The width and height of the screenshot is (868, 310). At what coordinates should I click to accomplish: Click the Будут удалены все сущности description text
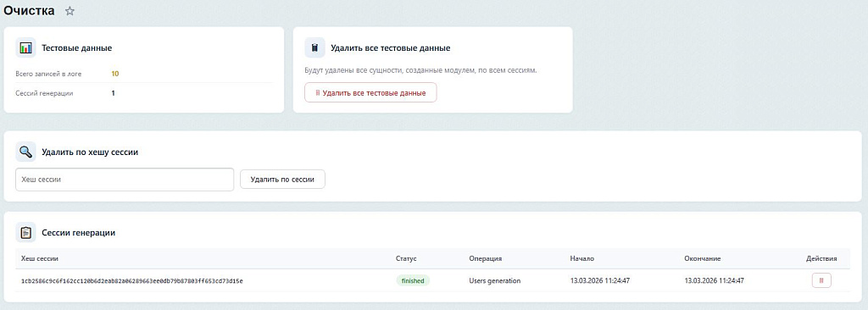420,71
